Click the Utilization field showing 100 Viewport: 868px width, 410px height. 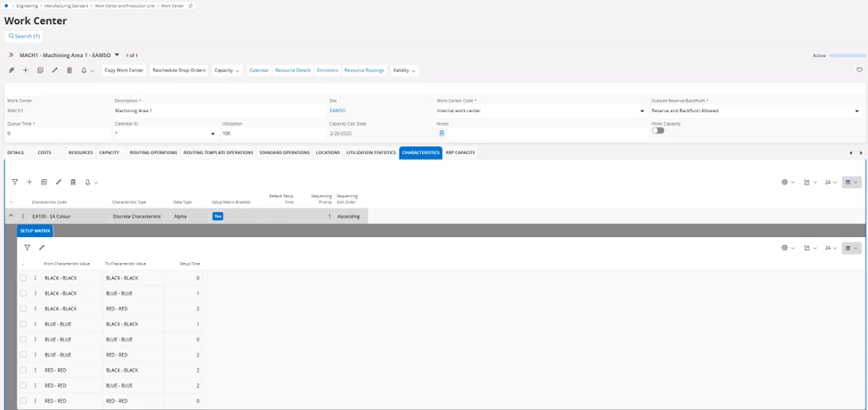[x=273, y=134]
